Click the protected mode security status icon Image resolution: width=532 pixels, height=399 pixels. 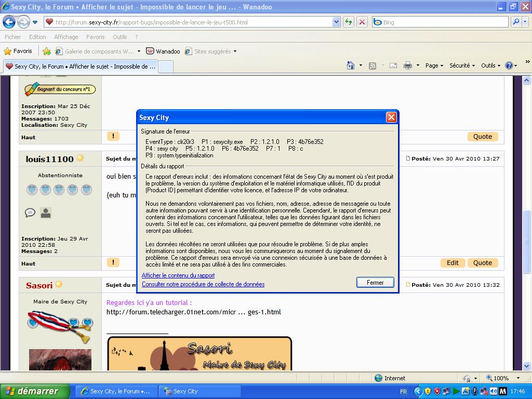click(467, 378)
